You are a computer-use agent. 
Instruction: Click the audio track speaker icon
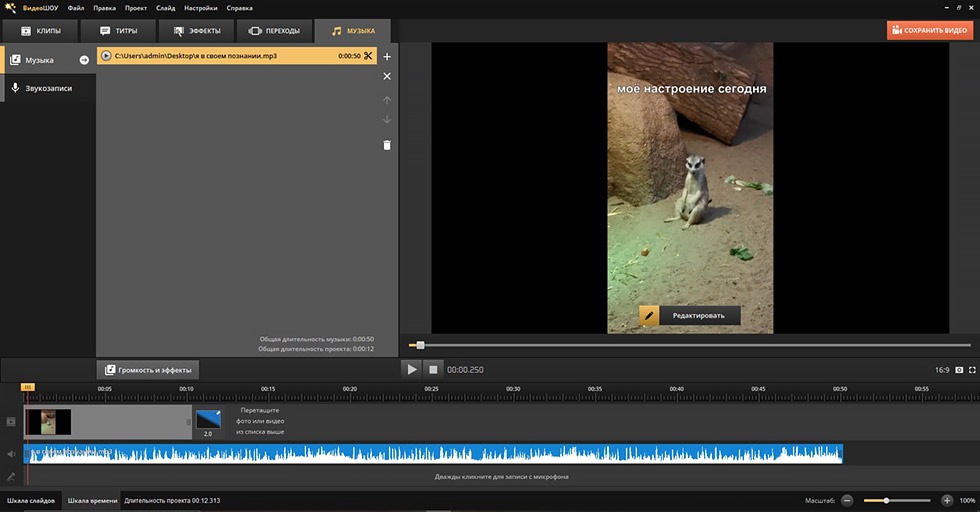tap(11, 454)
